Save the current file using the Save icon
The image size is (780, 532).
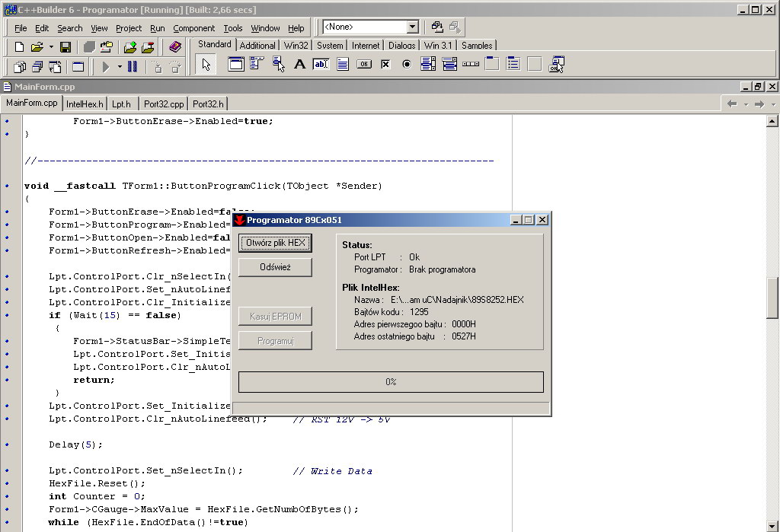pos(66,46)
